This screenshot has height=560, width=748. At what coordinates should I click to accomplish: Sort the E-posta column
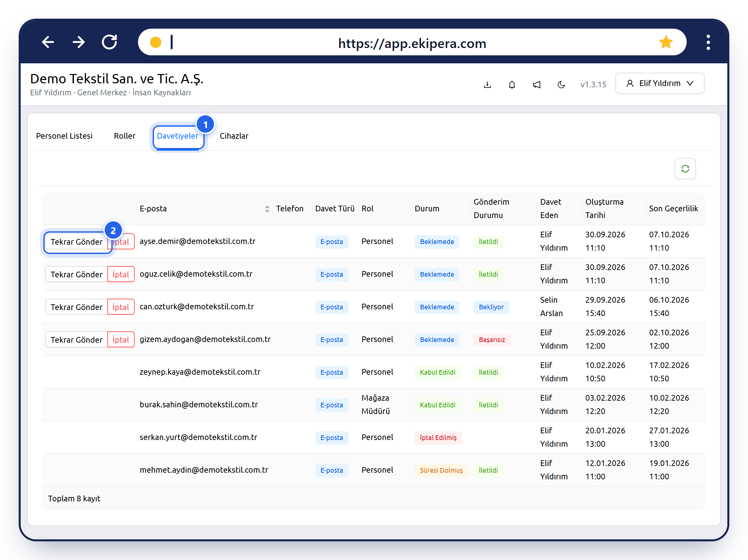pos(267,209)
